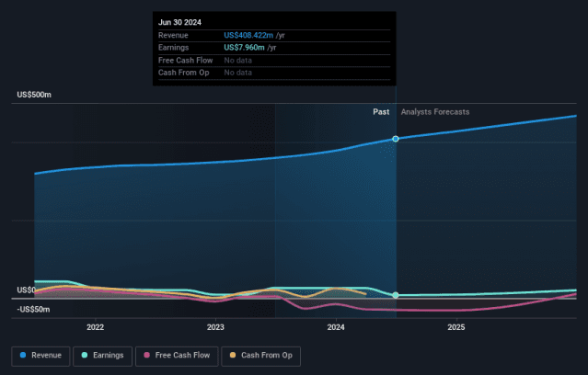
Task: Click the blue Revenue legend dot
Action: (23, 354)
